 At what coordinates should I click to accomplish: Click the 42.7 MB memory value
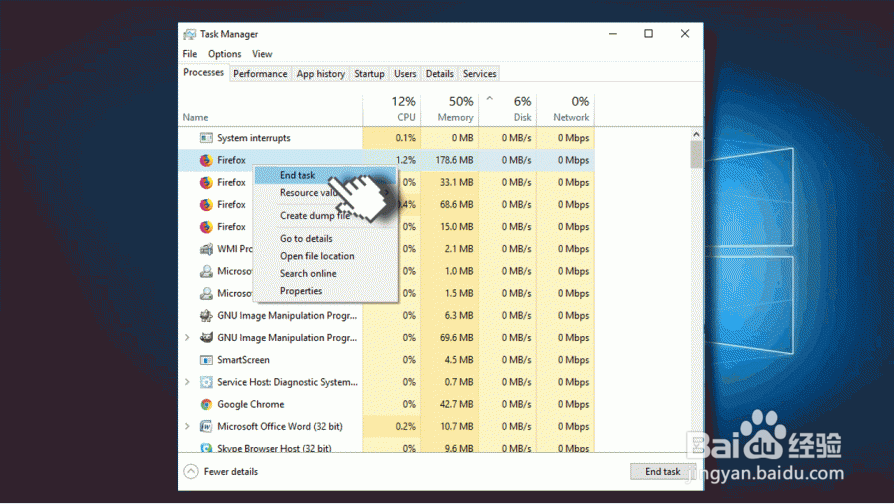457,404
